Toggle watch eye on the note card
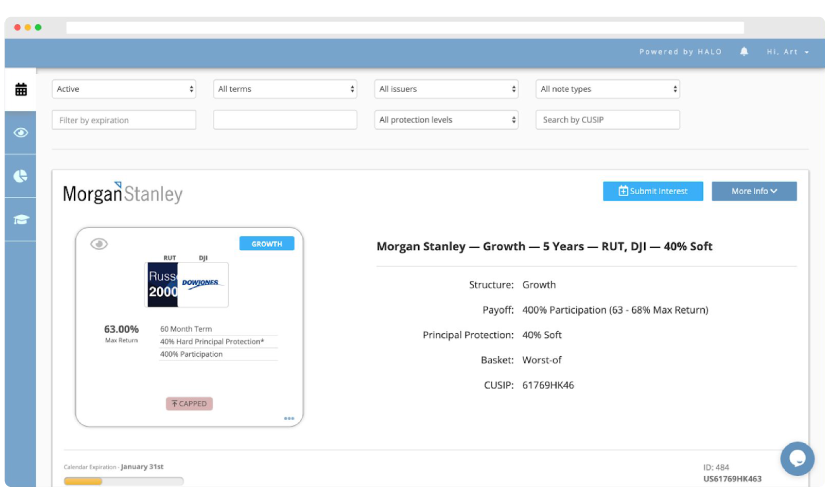830x494 pixels. (99, 244)
